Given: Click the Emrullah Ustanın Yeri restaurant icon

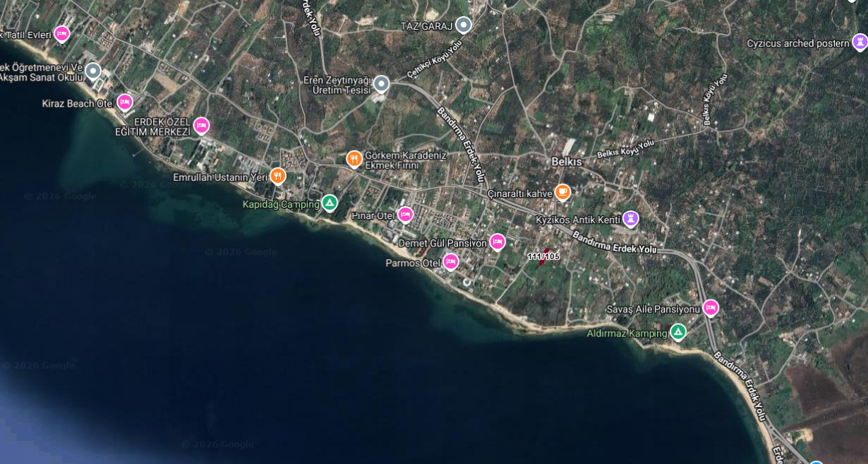Looking at the screenshot, I should pyautogui.click(x=278, y=176).
